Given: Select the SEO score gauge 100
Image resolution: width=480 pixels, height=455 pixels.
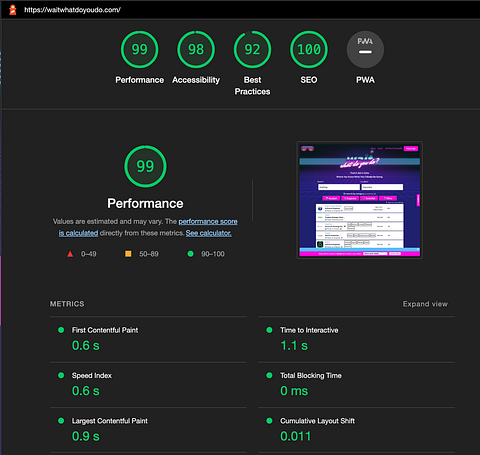Looking at the screenshot, I should 309,49.
